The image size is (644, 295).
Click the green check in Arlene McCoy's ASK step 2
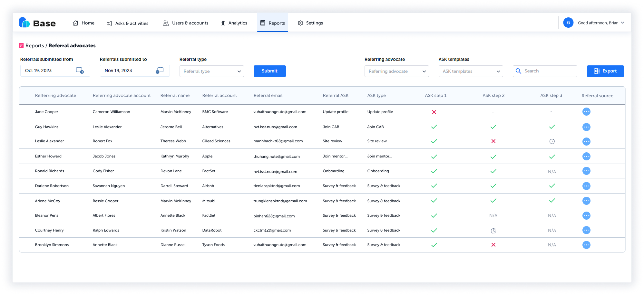pos(493,201)
